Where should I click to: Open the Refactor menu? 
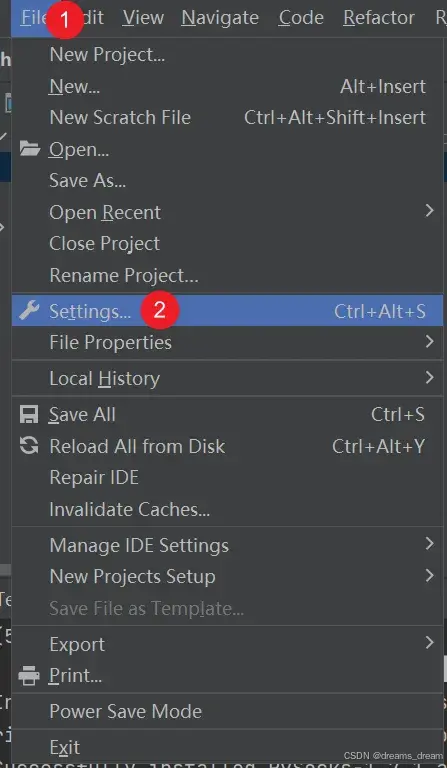click(x=379, y=18)
